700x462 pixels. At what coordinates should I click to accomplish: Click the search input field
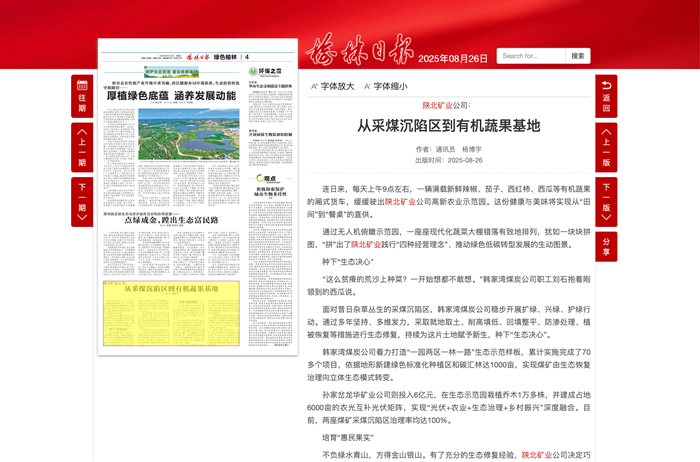[530, 56]
